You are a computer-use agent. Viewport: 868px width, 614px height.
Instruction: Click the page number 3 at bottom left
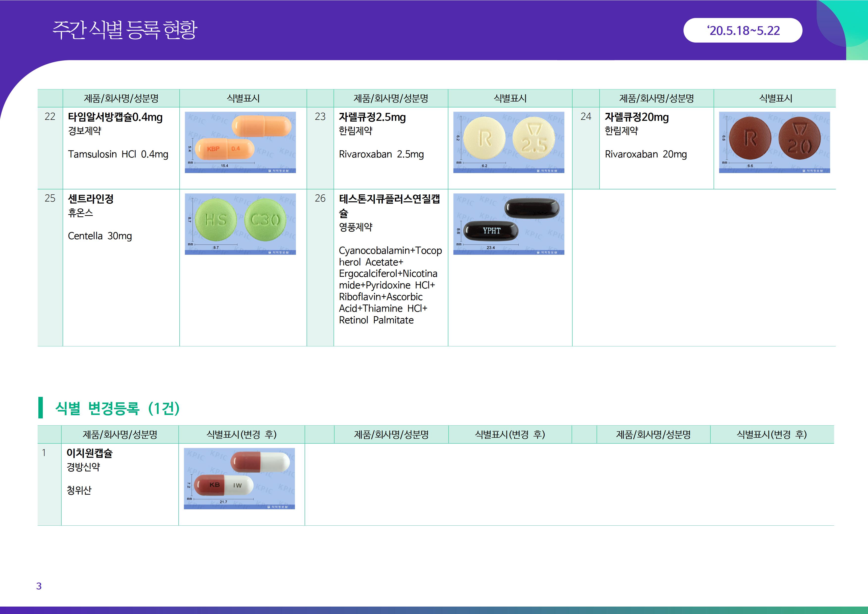39,586
